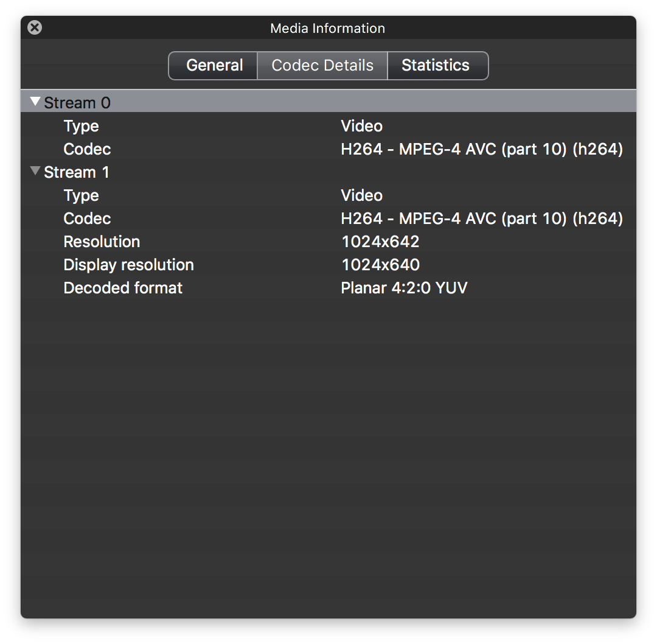
Task: Click the Planar 4:2:0 YUV value
Action: tap(405, 287)
